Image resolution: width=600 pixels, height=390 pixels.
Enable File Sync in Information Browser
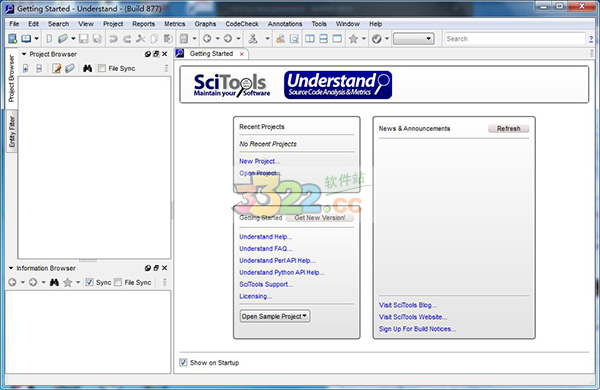(118, 282)
